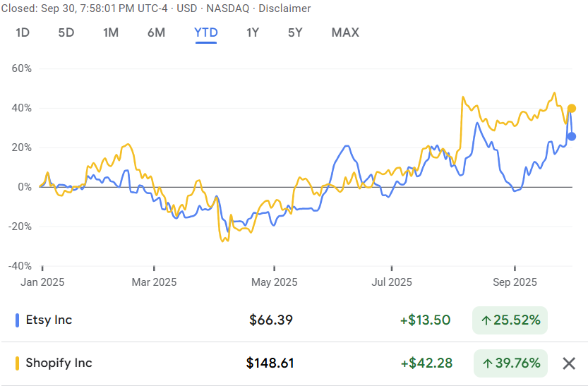Switch chart to 6M range
The image size is (588, 386).
point(156,32)
